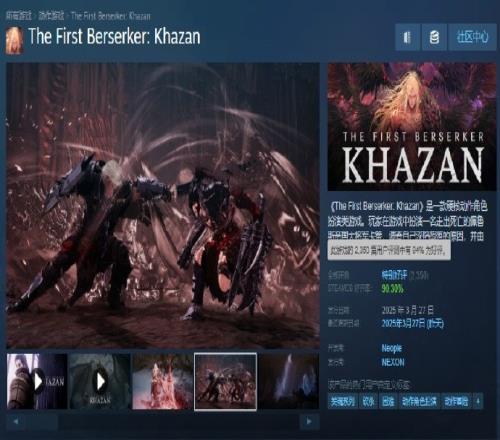This screenshot has width=500, height=440.
Task: Play the first trailer video thumbnail
Action: [37, 381]
